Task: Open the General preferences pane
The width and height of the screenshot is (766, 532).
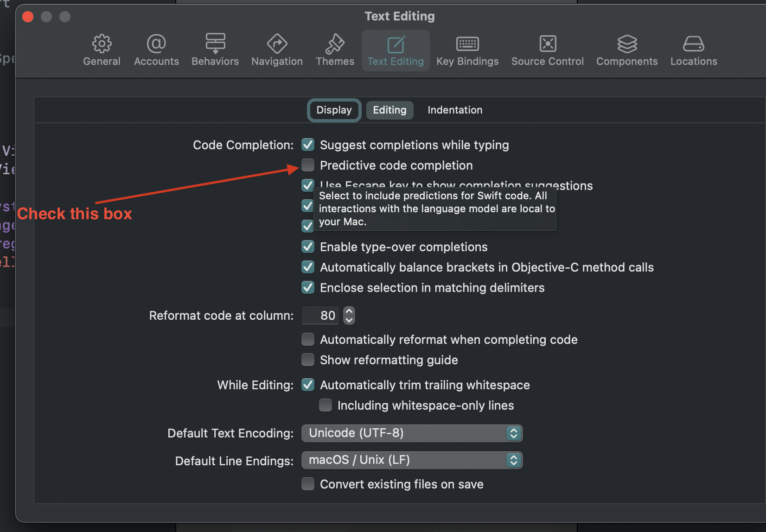Action: (x=102, y=50)
